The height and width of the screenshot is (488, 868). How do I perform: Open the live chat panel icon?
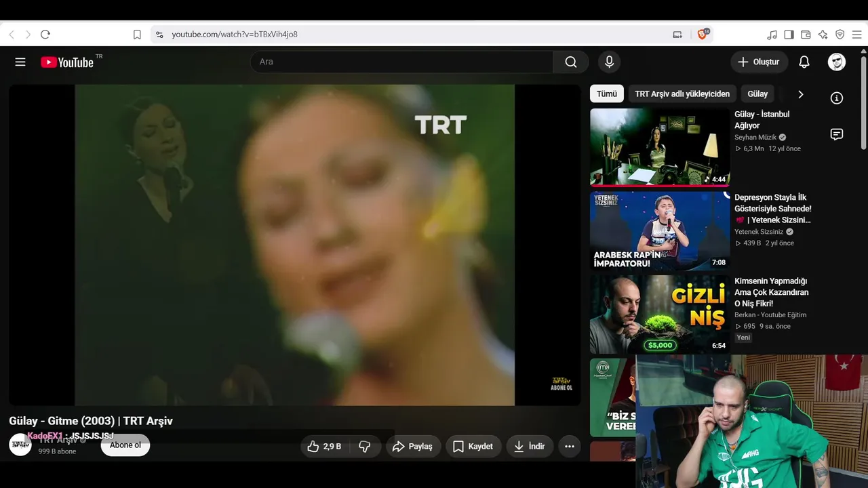(837, 134)
